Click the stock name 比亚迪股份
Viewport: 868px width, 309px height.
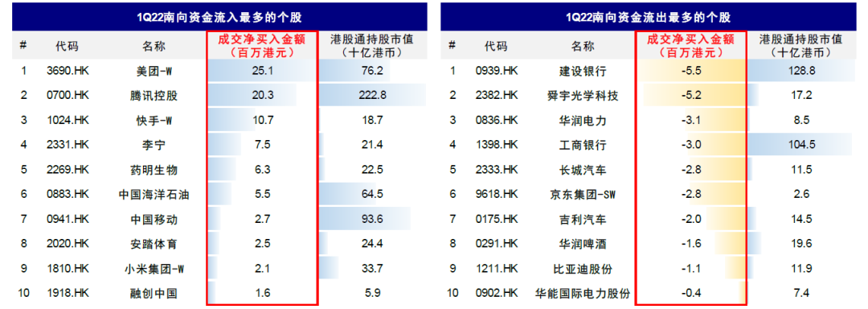[x=583, y=269]
